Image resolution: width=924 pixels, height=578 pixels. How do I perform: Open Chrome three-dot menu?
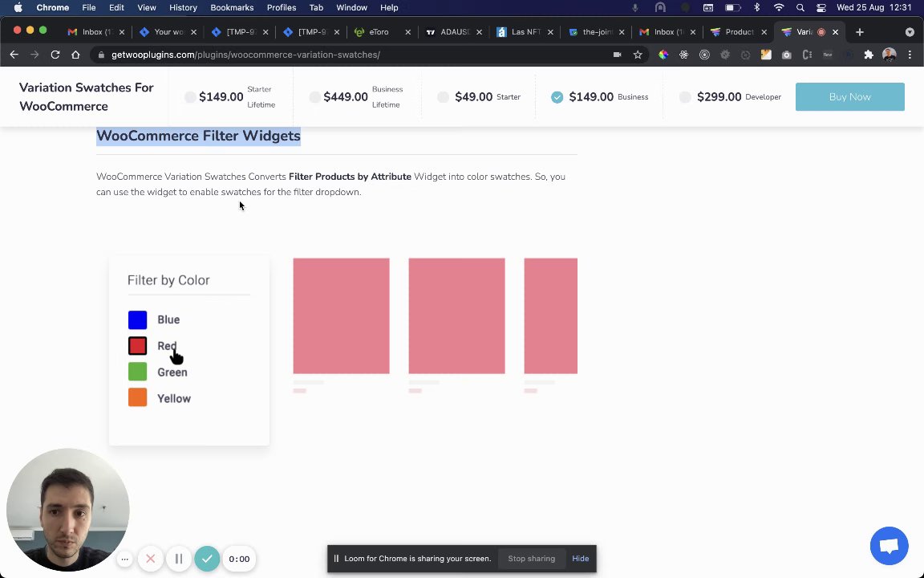[910, 55]
